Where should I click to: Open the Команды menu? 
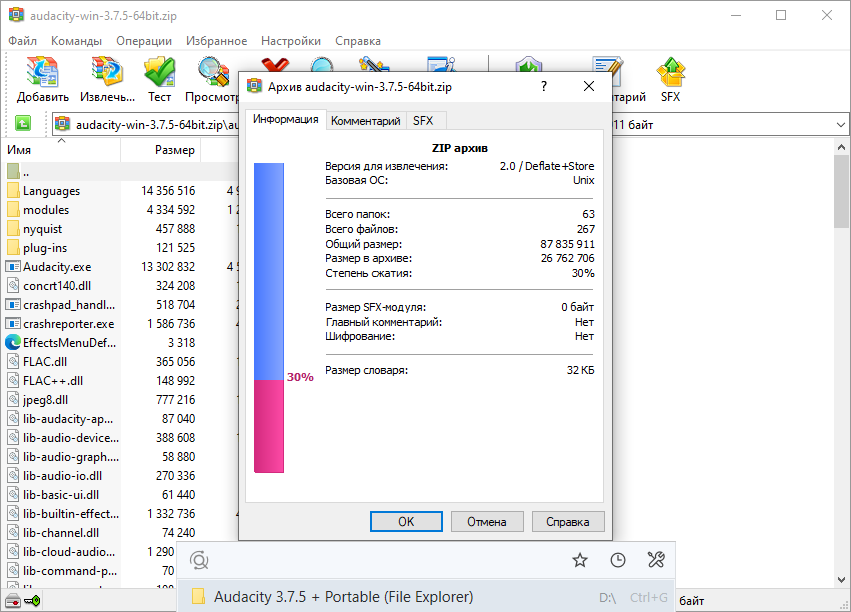click(76, 41)
